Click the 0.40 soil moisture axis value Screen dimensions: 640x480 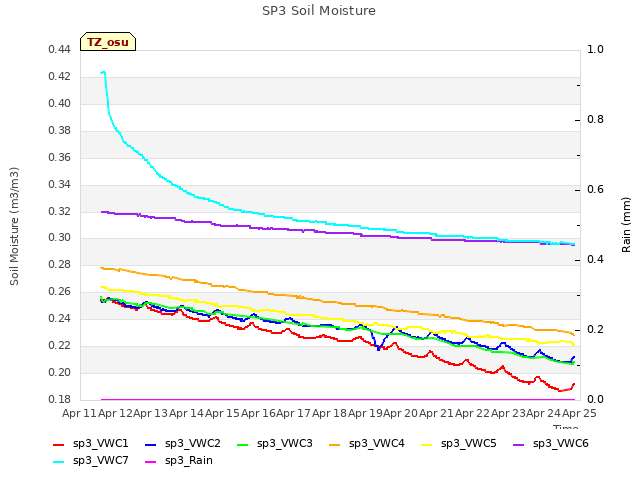click(60, 104)
